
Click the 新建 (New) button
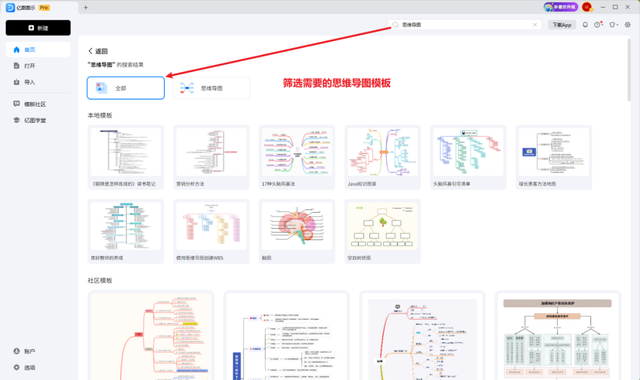[x=38, y=28]
